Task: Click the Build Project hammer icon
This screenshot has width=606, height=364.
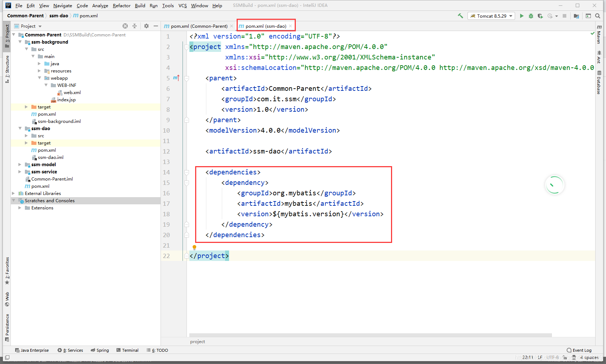Action: coord(460,16)
